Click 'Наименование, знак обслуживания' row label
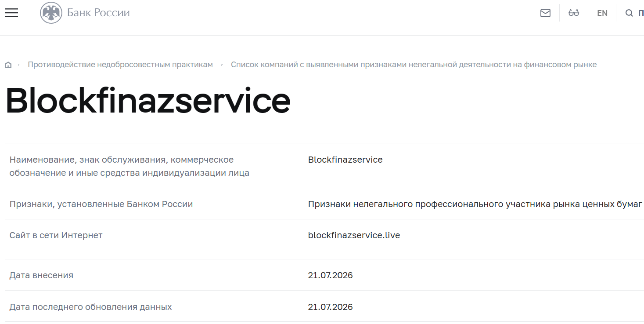This screenshot has height=324, width=644. coord(130,166)
